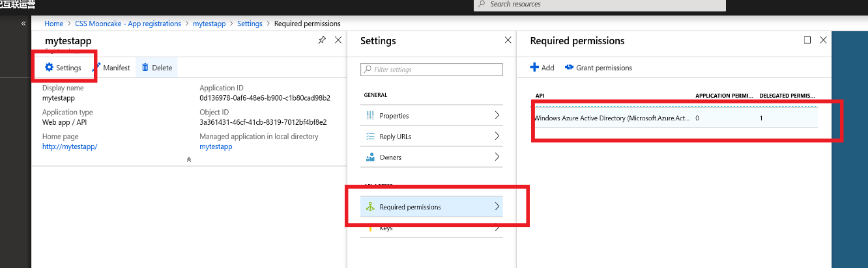
Task: Expand Required permissions chevron arrow
Action: (x=497, y=207)
